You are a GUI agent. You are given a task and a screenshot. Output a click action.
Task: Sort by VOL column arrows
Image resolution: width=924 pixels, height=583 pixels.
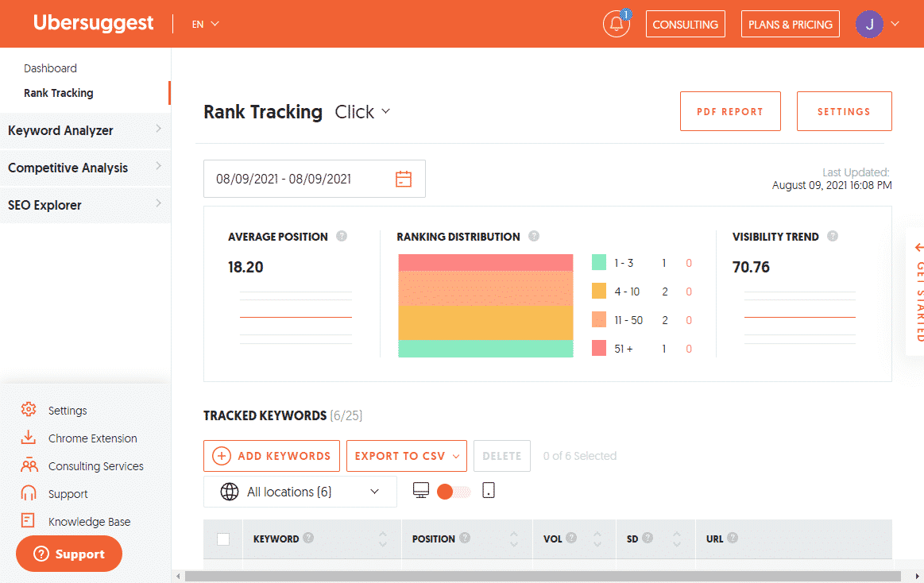tap(597, 539)
